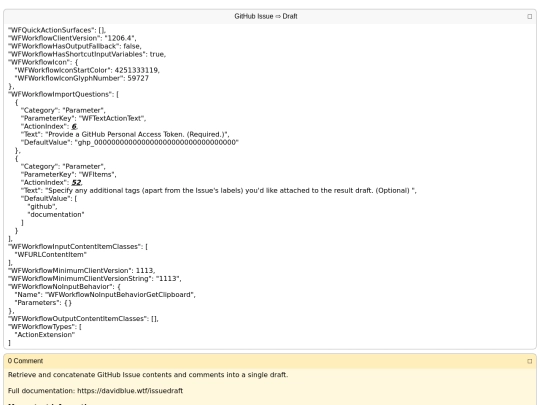Viewport: 540px width, 405px height.
Task: Click the "WFURLContentItem" value
Action: tap(51, 255)
